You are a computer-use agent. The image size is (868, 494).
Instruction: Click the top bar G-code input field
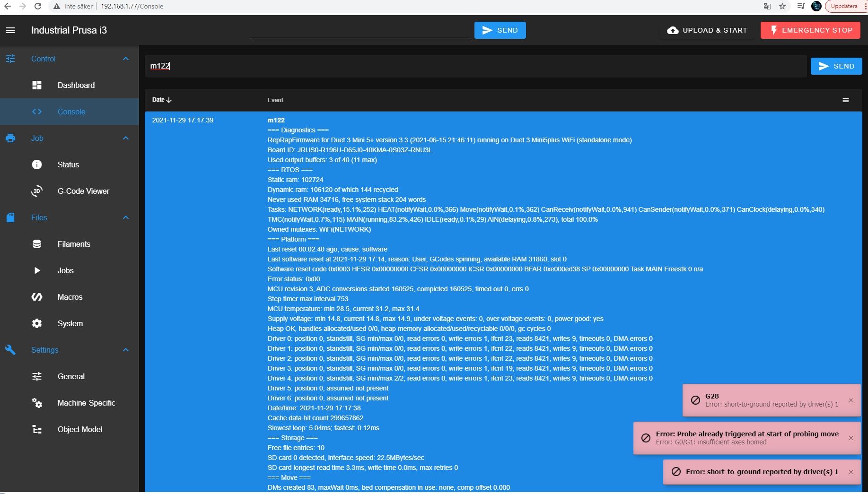[360, 30]
